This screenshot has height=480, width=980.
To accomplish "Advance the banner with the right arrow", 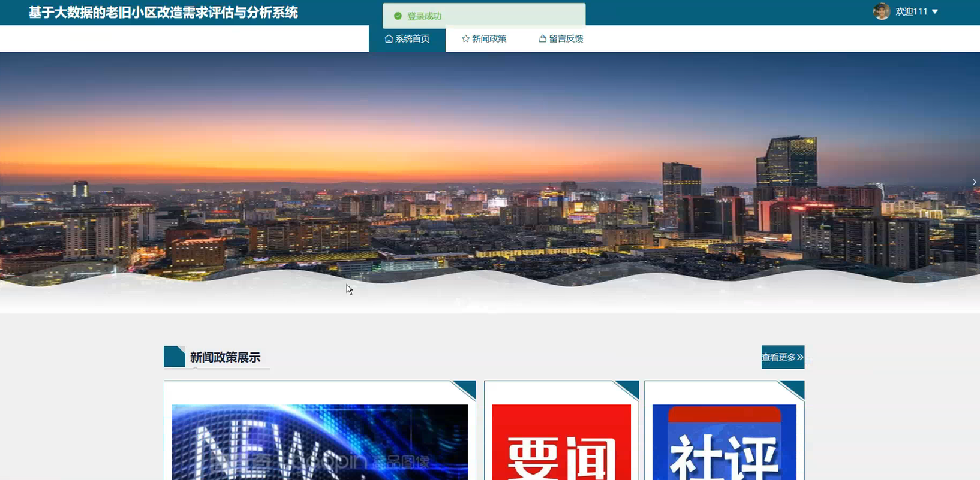I will pos(974,182).
